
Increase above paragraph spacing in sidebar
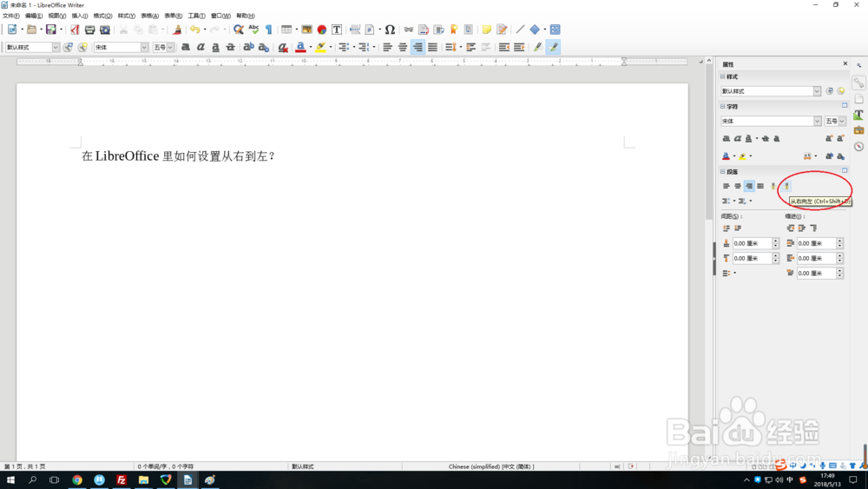click(x=775, y=241)
